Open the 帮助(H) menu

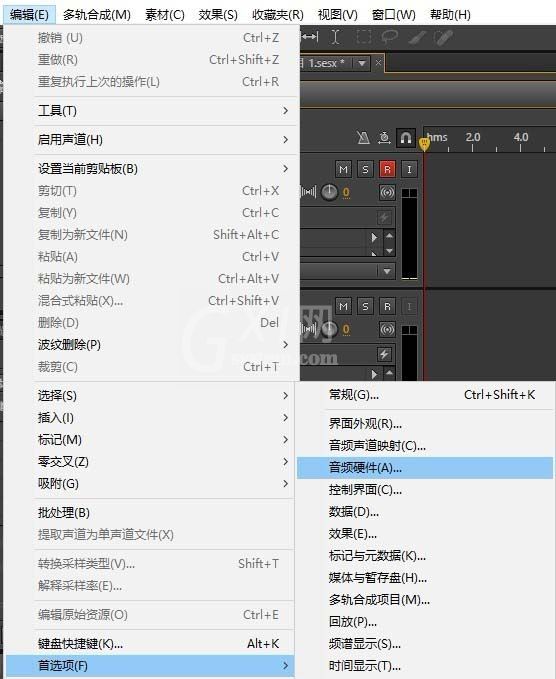tap(450, 15)
